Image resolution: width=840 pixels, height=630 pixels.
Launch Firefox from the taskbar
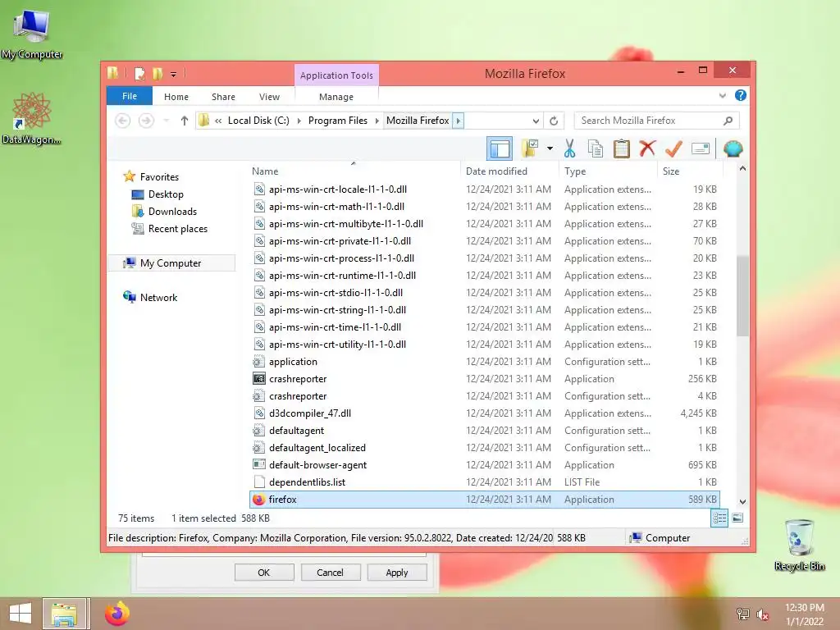pos(116,614)
